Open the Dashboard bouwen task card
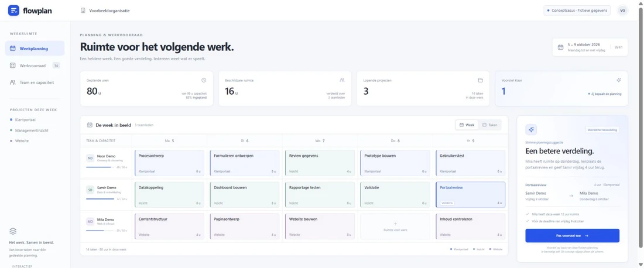Screen dimensions: 644x268 pos(244,194)
